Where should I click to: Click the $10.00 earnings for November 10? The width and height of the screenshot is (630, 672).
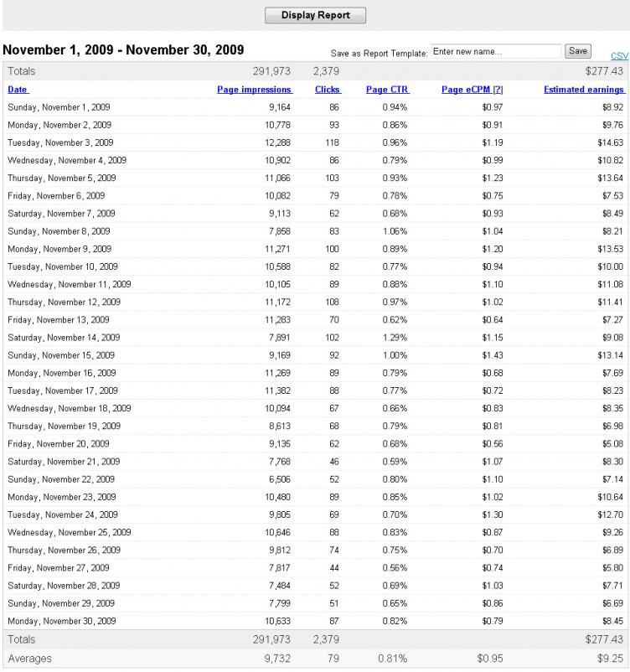tap(610, 266)
